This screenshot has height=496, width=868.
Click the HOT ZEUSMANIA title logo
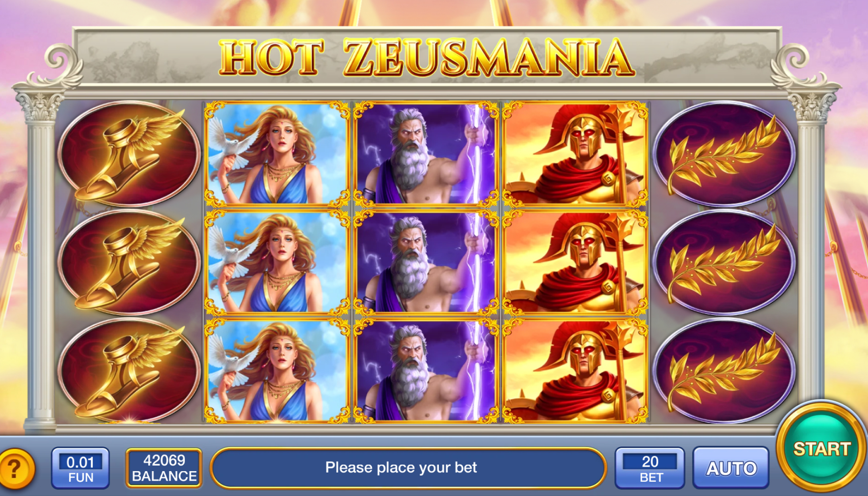425,58
